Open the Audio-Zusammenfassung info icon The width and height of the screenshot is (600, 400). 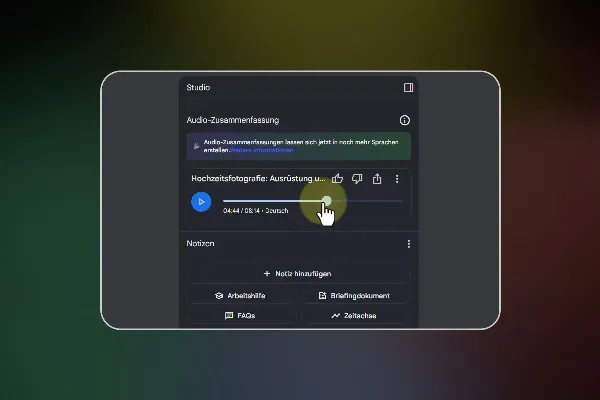coord(404,120)
